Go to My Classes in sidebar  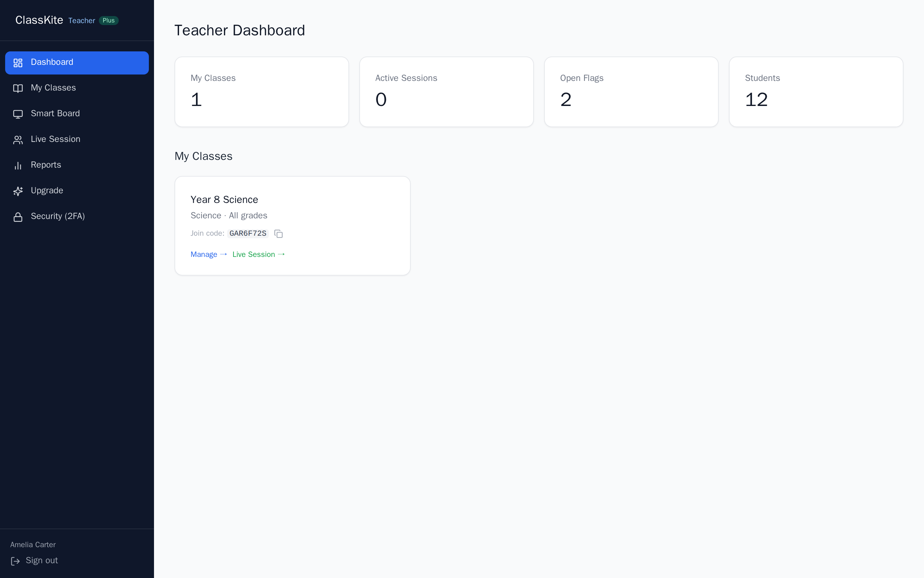(77, 88)
